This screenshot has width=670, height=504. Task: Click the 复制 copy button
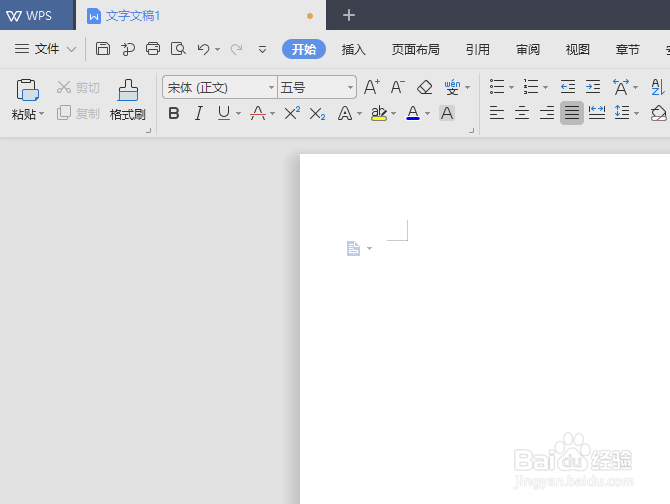tap(78, 113)
